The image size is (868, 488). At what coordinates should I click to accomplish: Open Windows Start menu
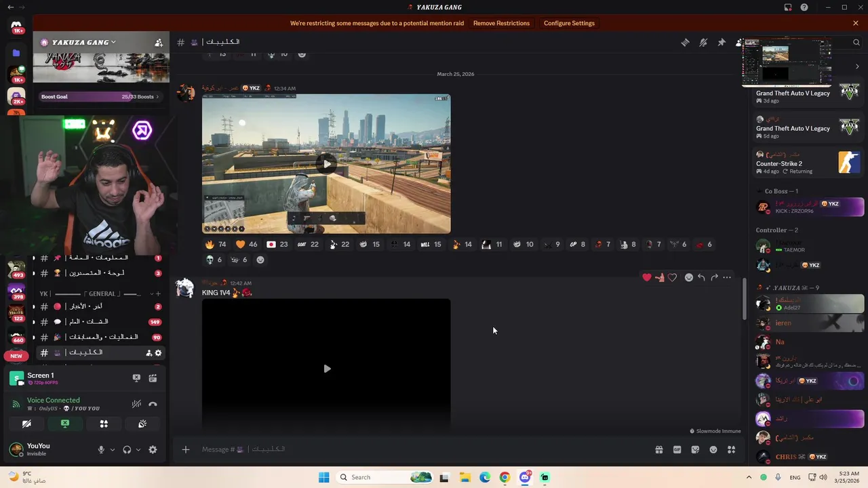click(x=324, y=477)
